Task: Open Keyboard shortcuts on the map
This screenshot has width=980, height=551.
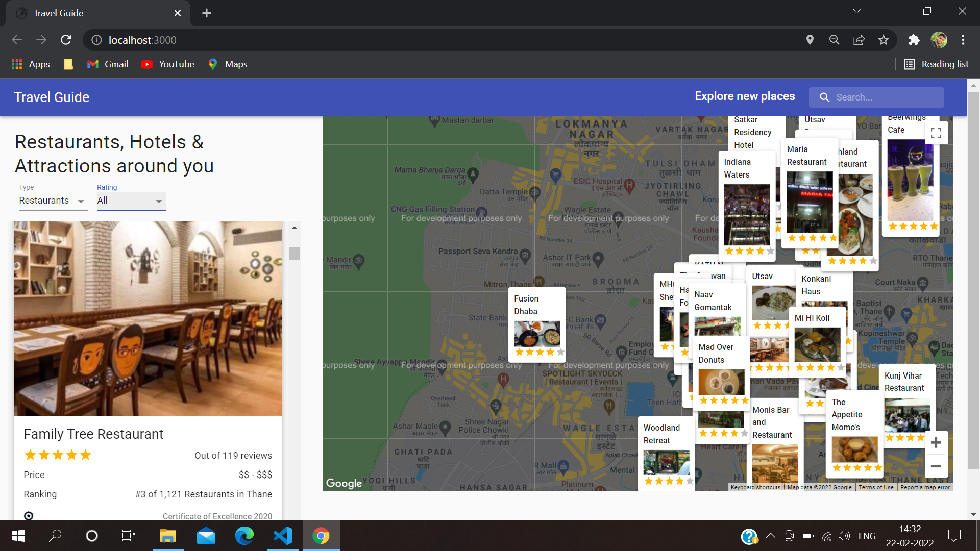Action: point(755,487)
